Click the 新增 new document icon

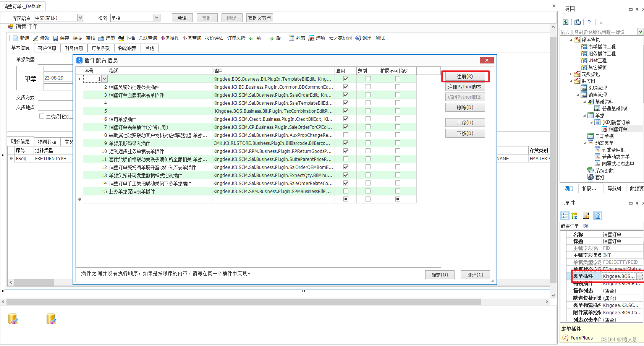click(16, 38)
